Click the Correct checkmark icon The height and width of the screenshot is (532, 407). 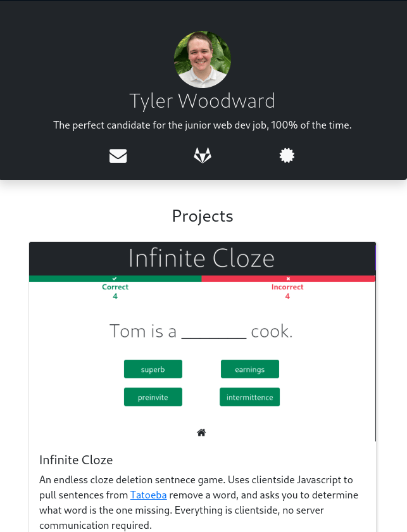[115, 279]
